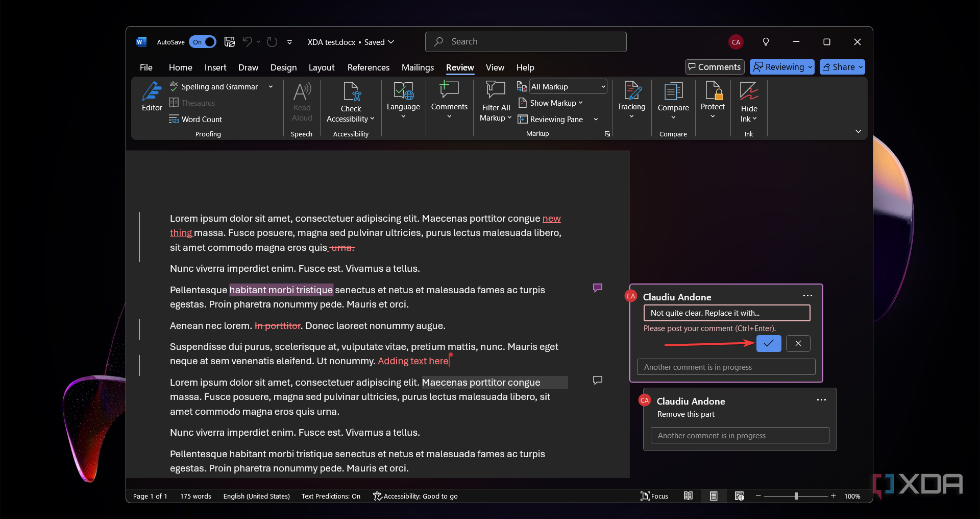Screen dimensions: 980x519
Task: Open the File menu
Action: coord(146,67)
